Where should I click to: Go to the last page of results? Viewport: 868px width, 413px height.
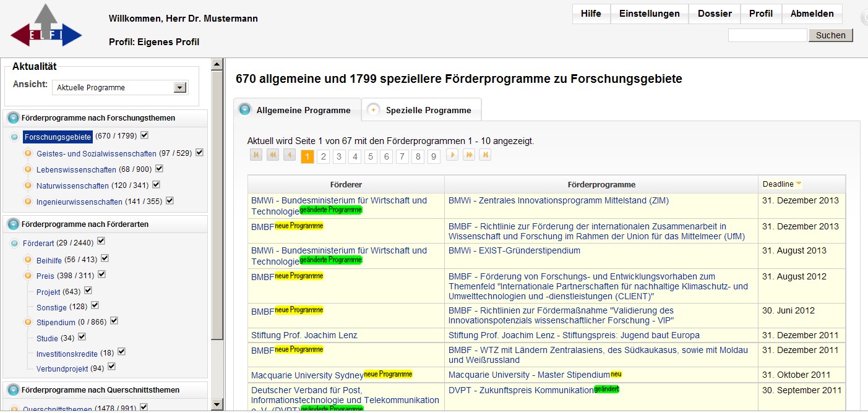tap(485, 155)
